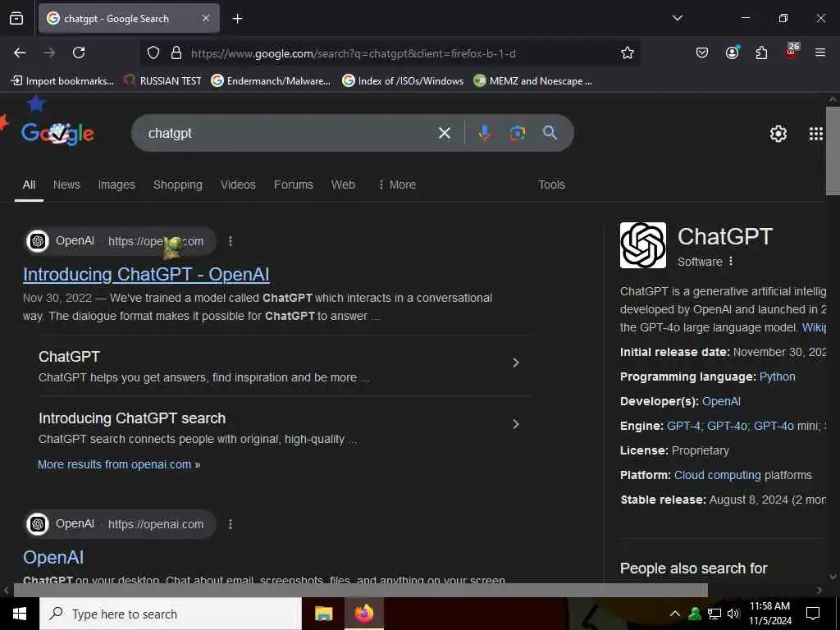Open the Windows Start menu
Viewport: 840px width, 630px height.
[20, 614]
